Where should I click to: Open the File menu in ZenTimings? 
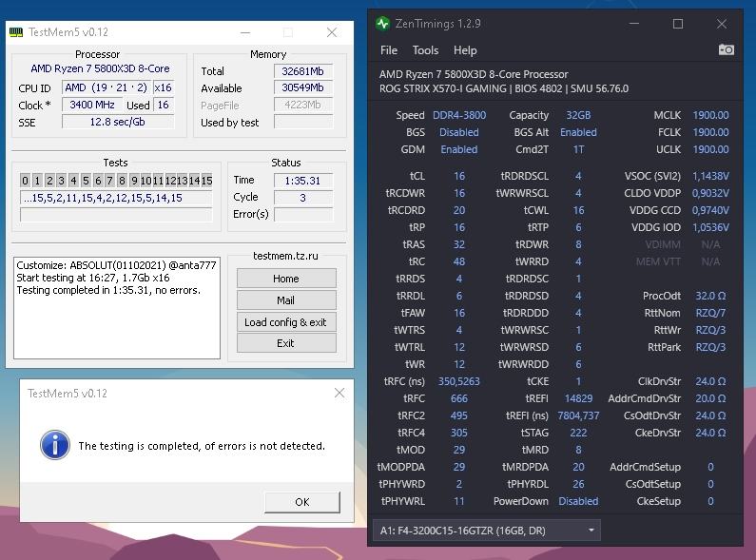pyautogui.click(x=389, y=50)
